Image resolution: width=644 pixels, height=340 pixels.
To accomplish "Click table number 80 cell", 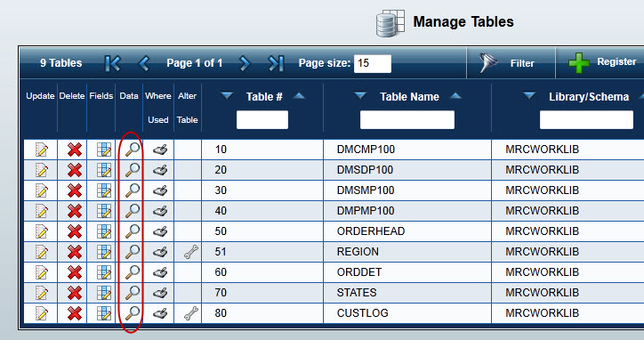I will pyautogui.click(x=262, y=313).
